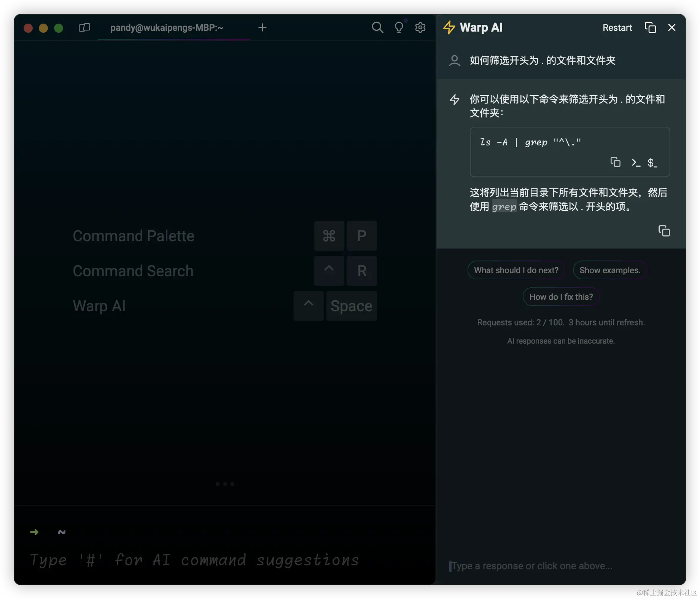Choose 'What should I do next?' suggestion
700x599 pixels.
pos(516,270)
